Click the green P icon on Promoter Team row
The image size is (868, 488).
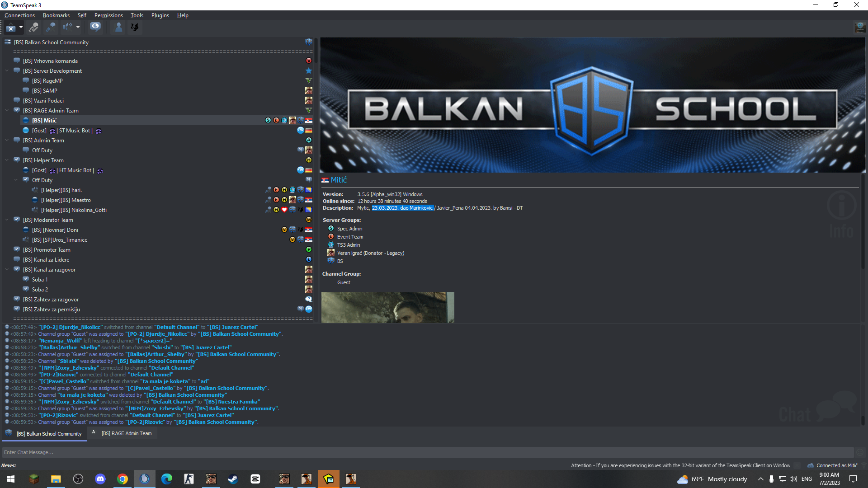tap(309, 249)
